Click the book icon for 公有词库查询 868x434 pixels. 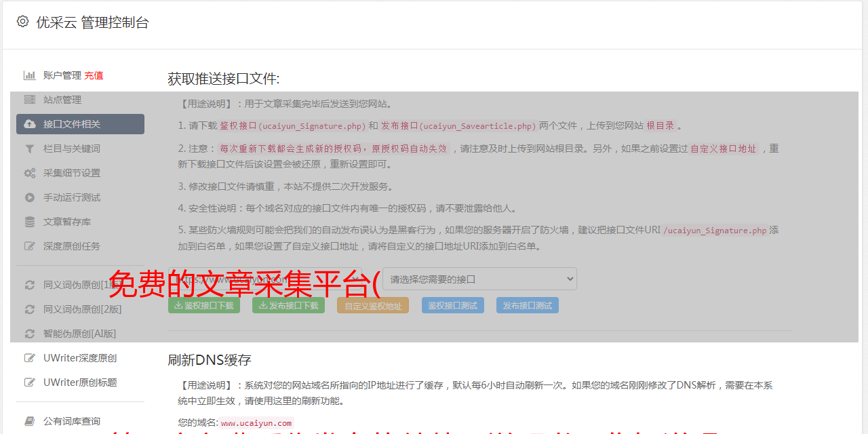[x=30, y=421]
